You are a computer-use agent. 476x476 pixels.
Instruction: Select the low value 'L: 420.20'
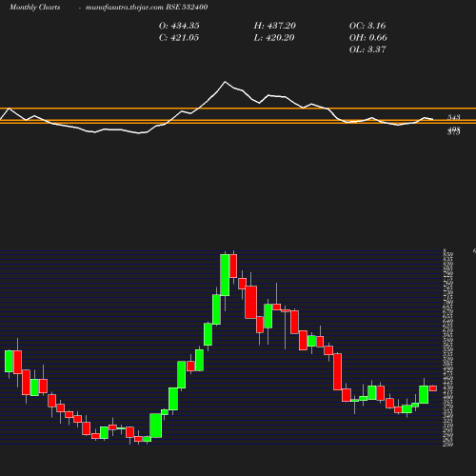coord(274,37)
